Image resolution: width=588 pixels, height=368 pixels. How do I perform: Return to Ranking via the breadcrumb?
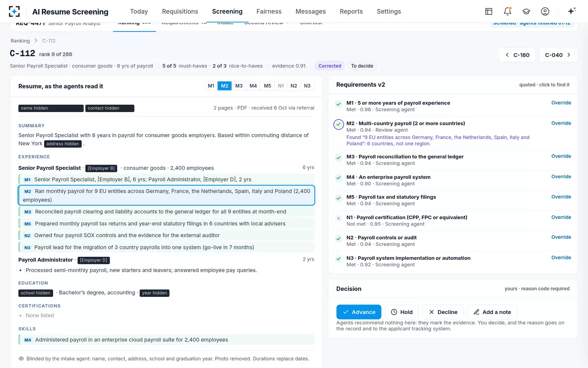pyautogui.click(x=20, y=41)
